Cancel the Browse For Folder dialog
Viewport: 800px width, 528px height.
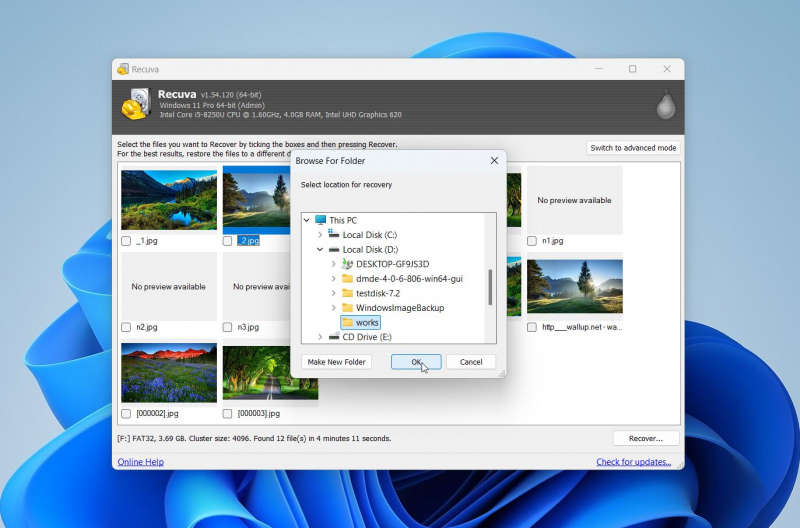click(470, 362)
